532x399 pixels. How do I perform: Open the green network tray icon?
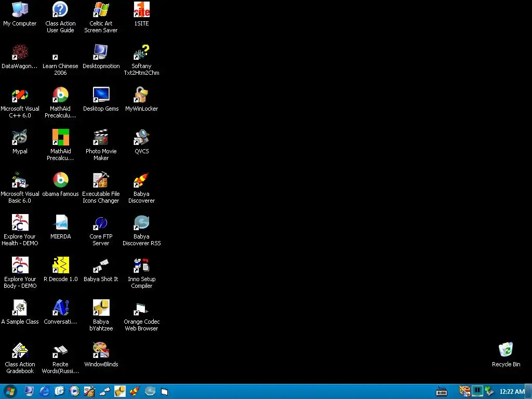click(489, 391)
